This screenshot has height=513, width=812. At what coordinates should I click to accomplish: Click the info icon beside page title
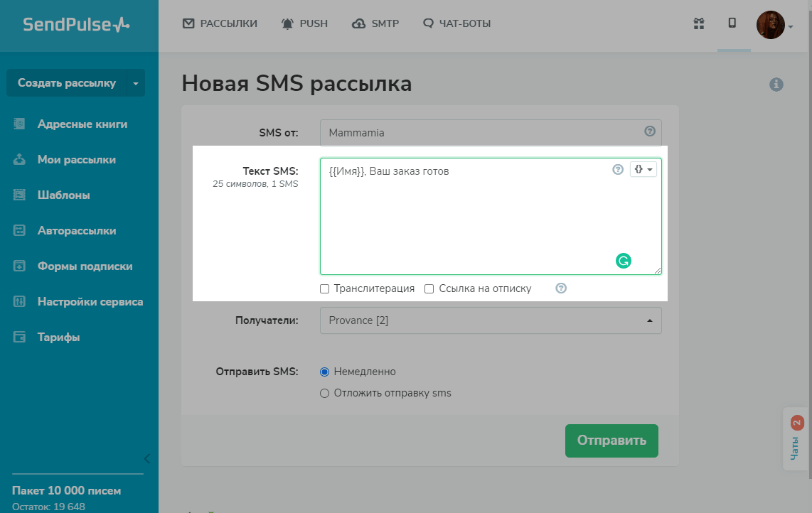point(776,85)
